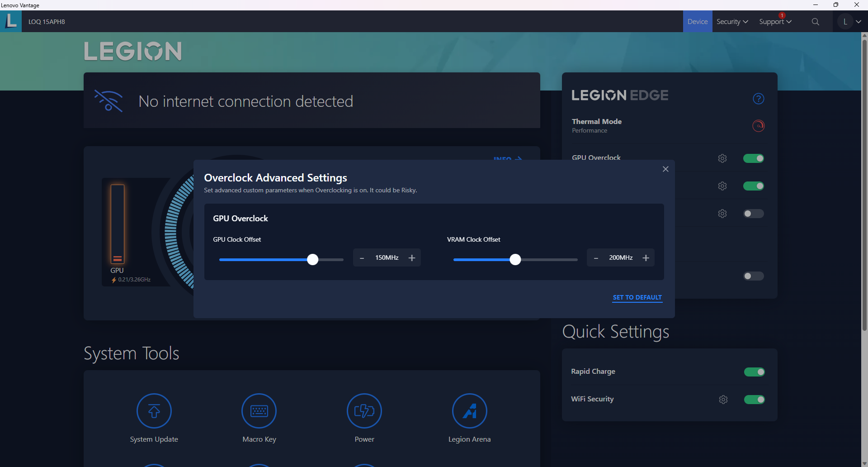868x467 pixels.
Task: Restore down the Lenovo Vantage window
Action: [x=836, y=5]
